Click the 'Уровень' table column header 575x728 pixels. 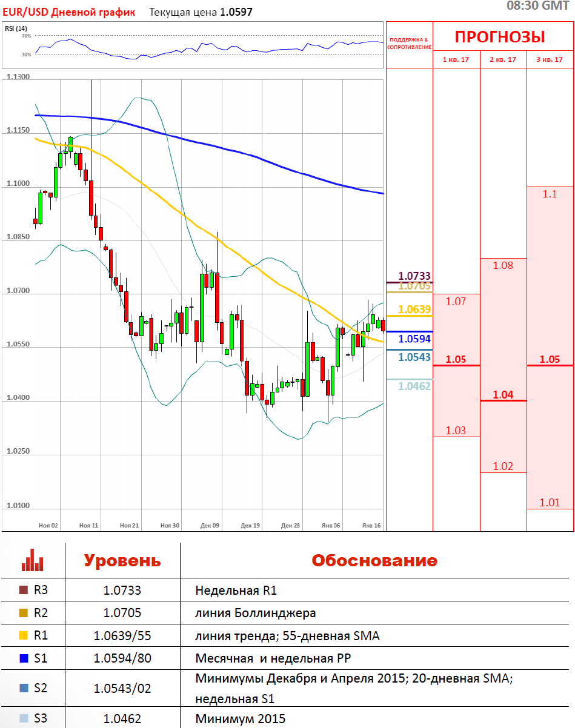tap(122, 560)
